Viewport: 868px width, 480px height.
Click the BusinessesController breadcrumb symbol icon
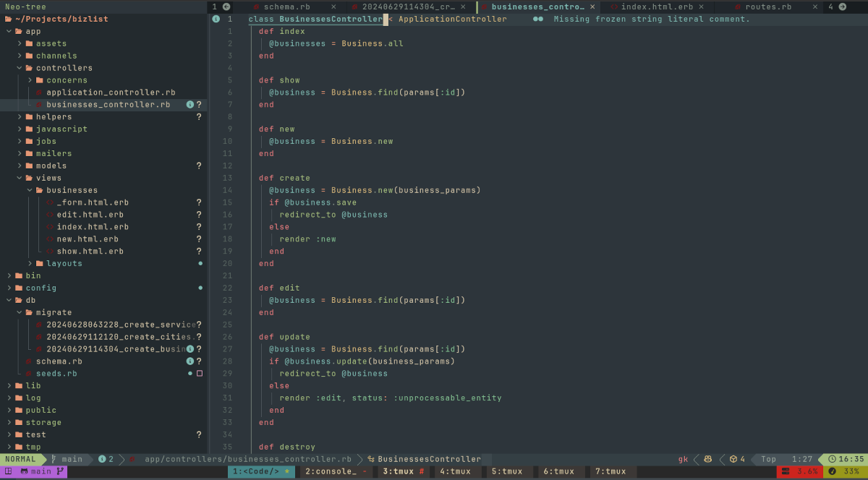click(x=370, y=458)
